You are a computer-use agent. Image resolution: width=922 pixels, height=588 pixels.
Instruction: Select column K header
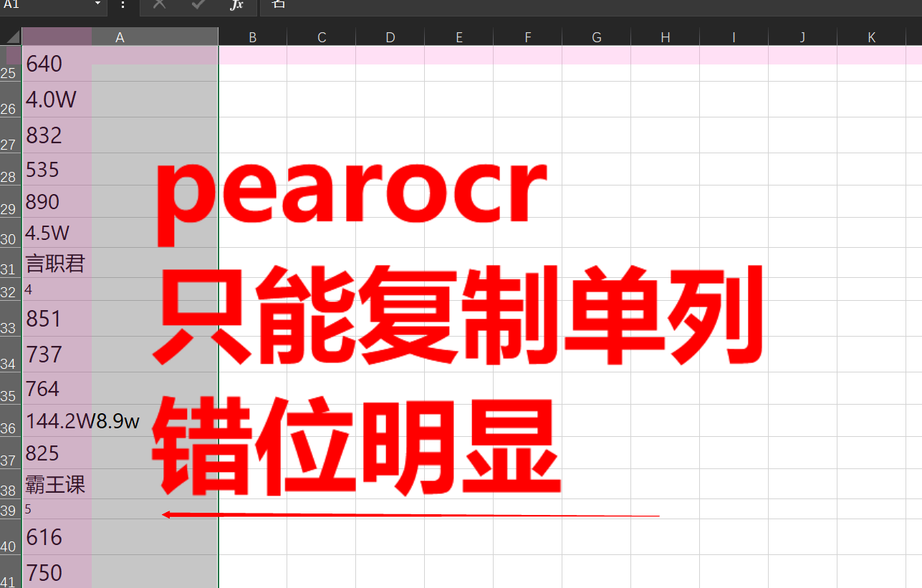point(872,37)
